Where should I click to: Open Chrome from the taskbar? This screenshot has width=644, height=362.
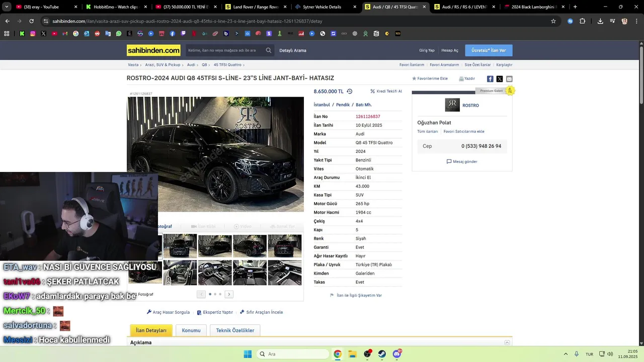[338, 354]
